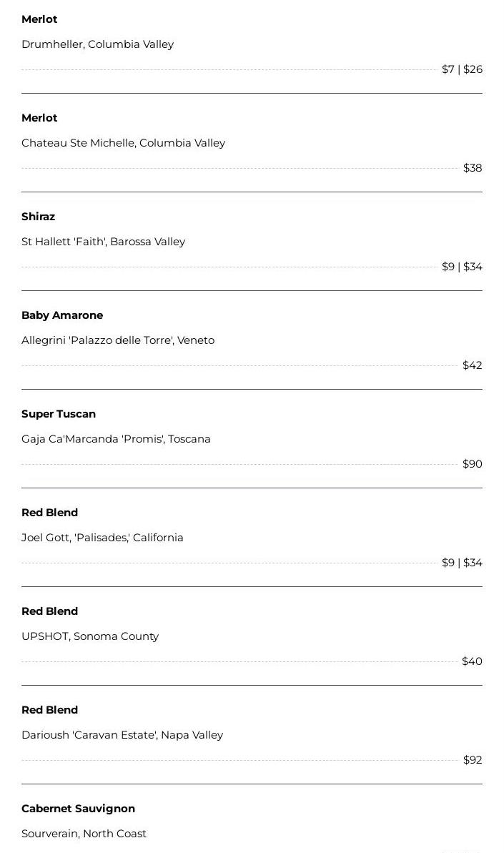504x853 pixels.
Task: Select Chateau Ste Michelle, Columbia Valley text
Action: pyautogui.click(x=123, y=143)
